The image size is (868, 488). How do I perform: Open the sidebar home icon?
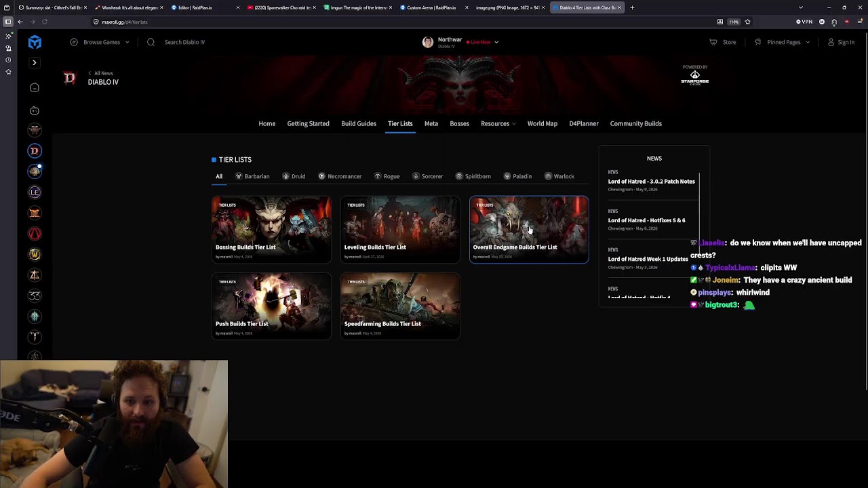[35, 87]
